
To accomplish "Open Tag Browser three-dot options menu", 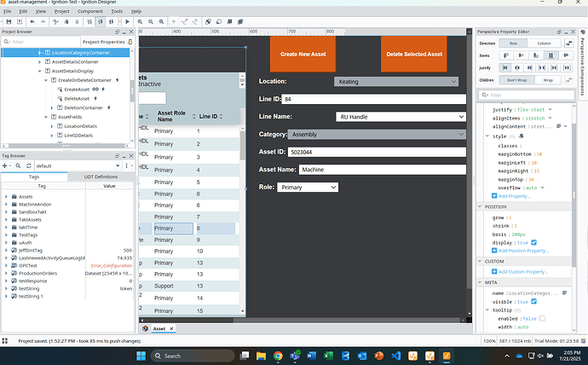I will click(126, 165).
